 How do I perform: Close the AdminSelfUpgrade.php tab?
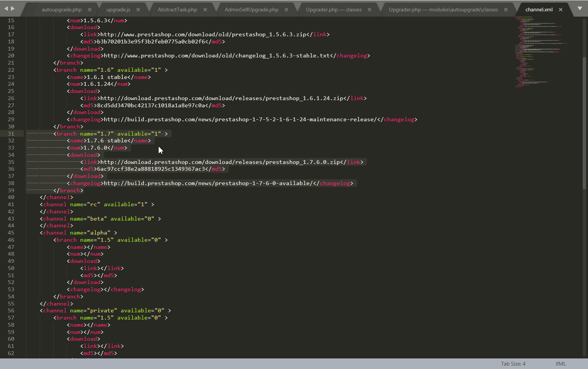286,10
